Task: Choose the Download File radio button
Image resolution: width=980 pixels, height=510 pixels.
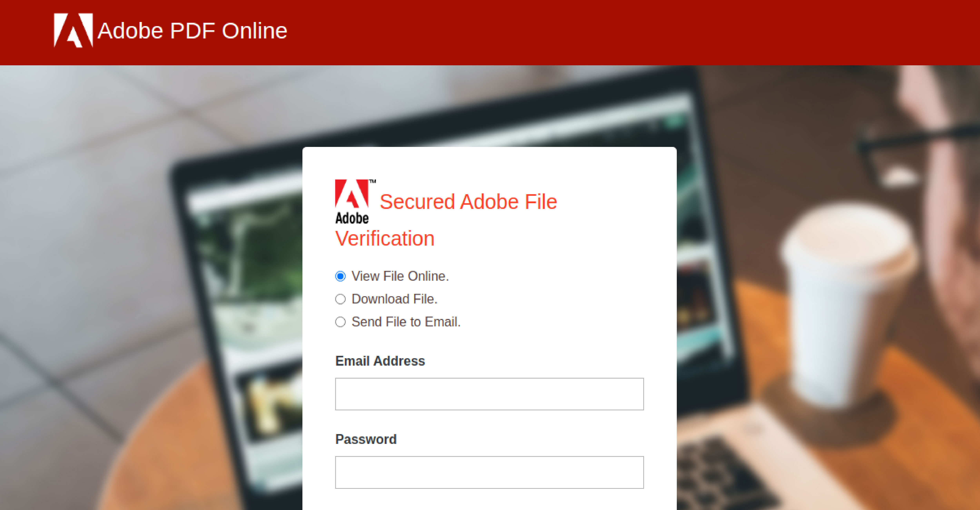Action: (x=340, y=299)
